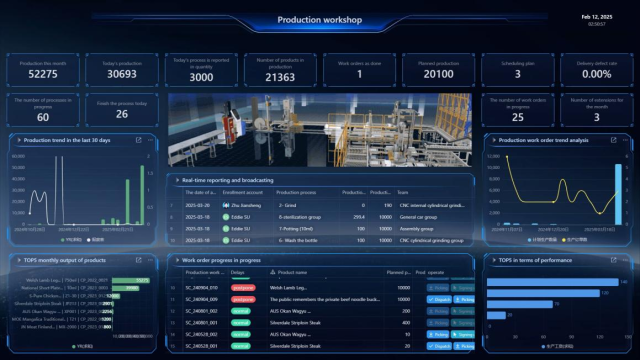Open export icon on Production trend panel
Screen dimensions: 640x360
click(x=139, y=140)
